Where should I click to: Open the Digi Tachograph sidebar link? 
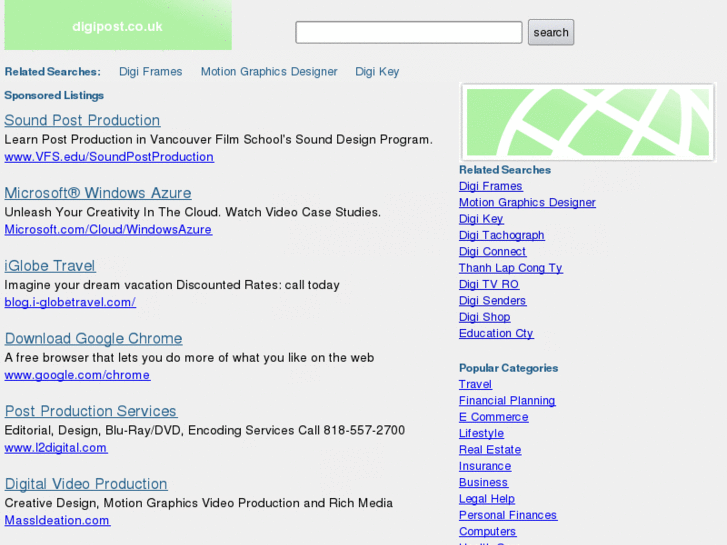point(502,235)
